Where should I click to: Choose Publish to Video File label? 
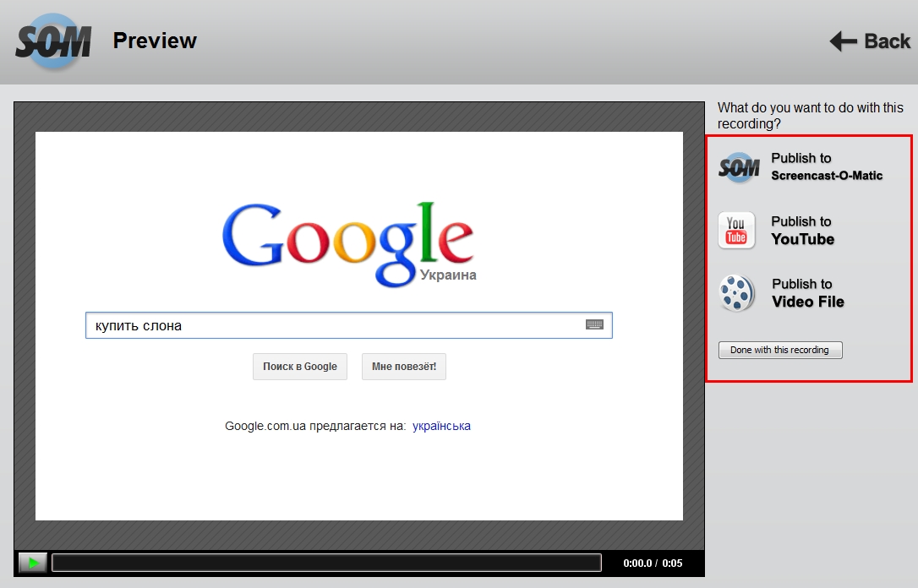pos(808,293)
